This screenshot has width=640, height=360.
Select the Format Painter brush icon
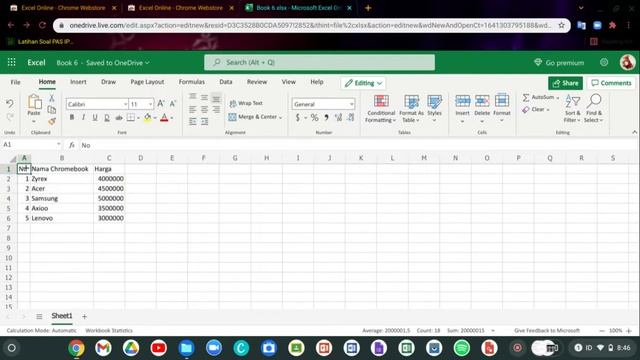(52, 121)
